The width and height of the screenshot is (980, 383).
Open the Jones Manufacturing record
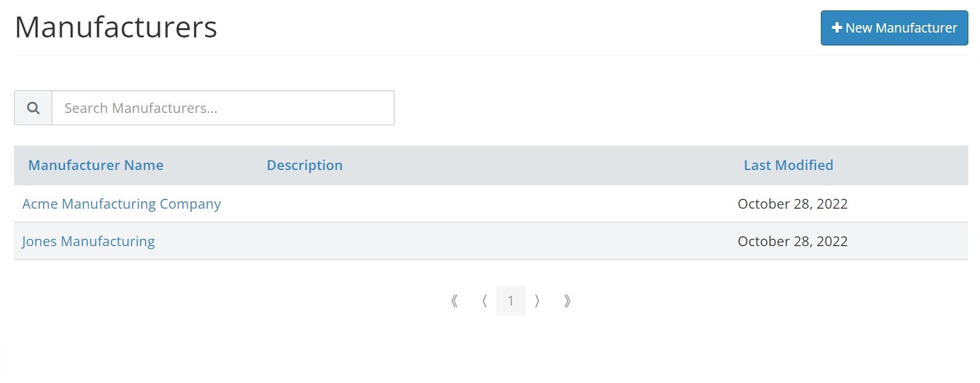[88, 241]
